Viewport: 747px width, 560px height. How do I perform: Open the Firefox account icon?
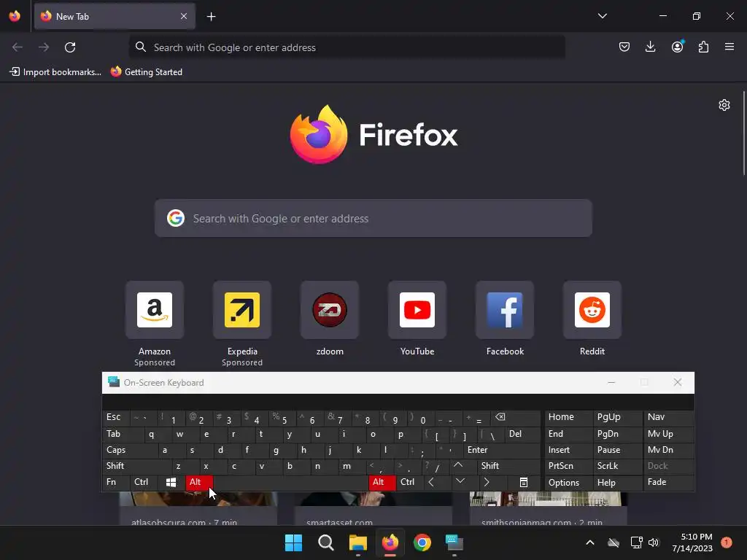coord(677,47)
